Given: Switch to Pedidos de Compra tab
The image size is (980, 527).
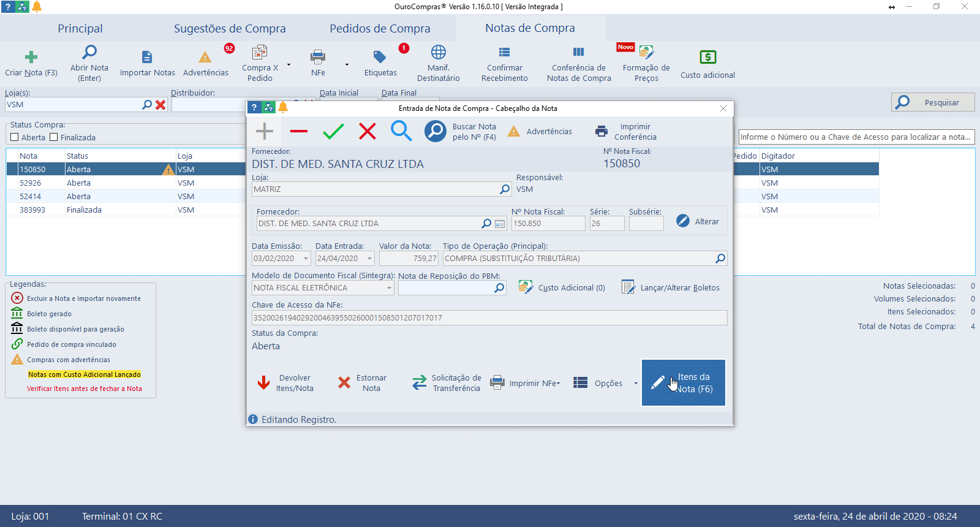Looking at the screenshot, I should click(x=380, y=29).
